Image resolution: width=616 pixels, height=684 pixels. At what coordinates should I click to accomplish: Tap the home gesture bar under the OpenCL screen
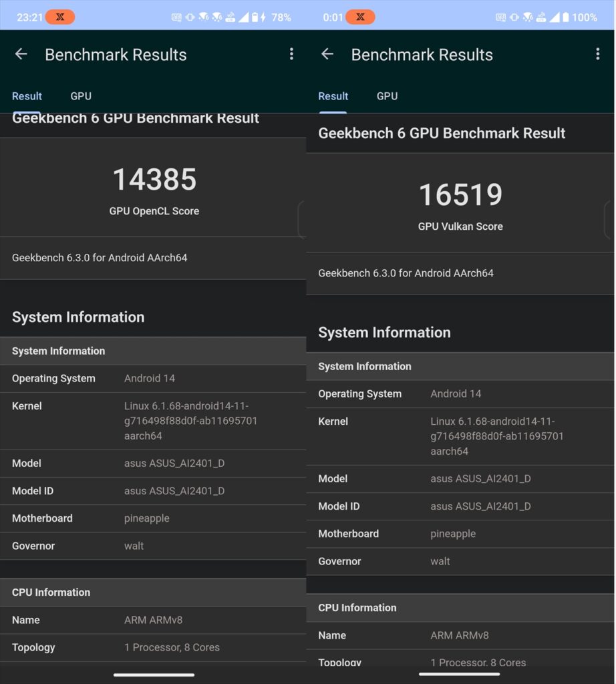(154, 675)
